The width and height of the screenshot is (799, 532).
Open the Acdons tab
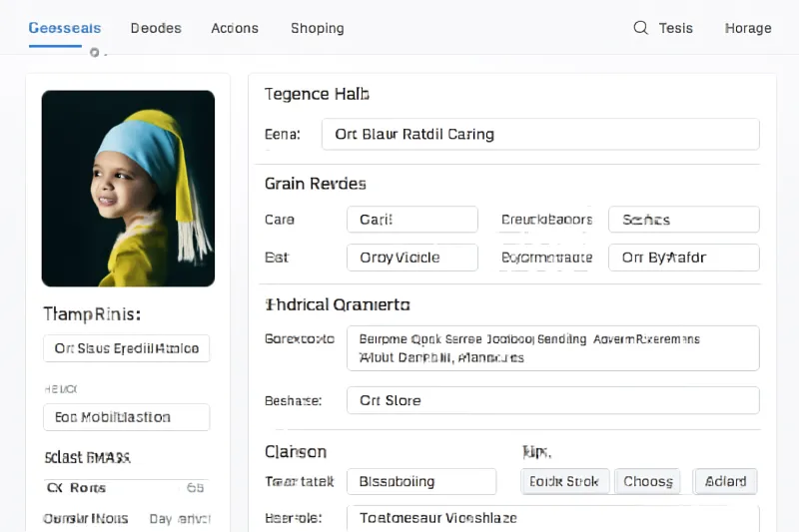pyautogui.click(x=235, y=28)
